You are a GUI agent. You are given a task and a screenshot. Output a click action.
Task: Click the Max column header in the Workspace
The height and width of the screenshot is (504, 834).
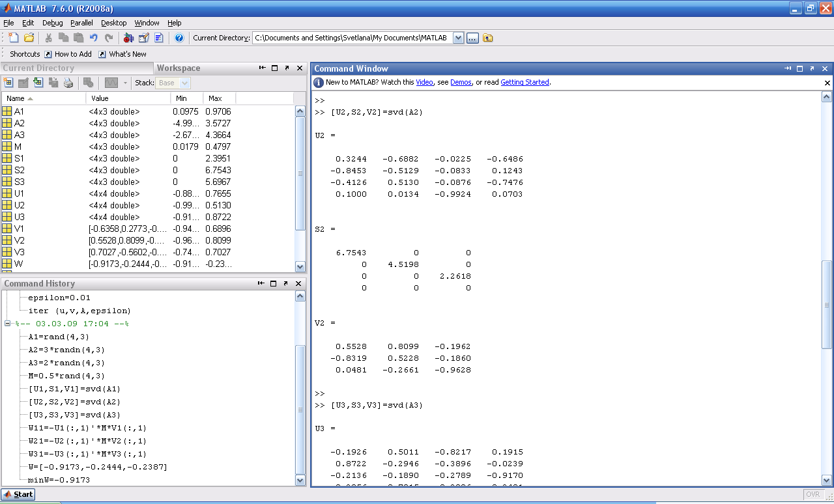tap(219, 98)
